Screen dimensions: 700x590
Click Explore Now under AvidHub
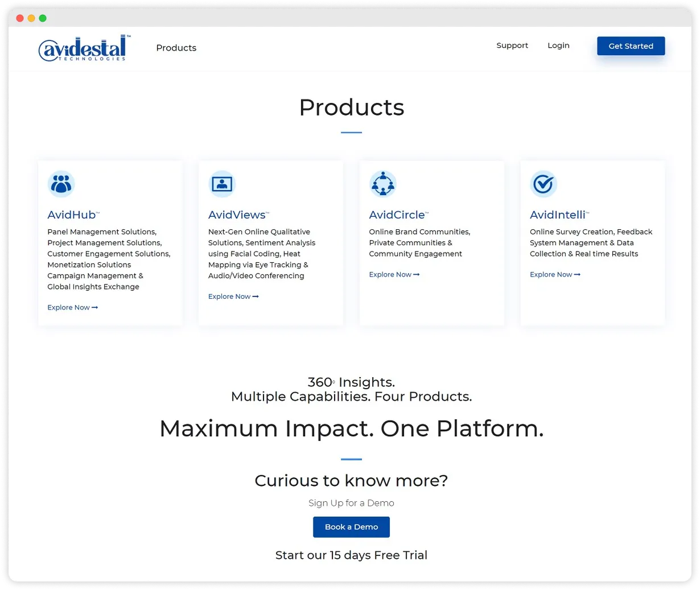click(73, 307)
